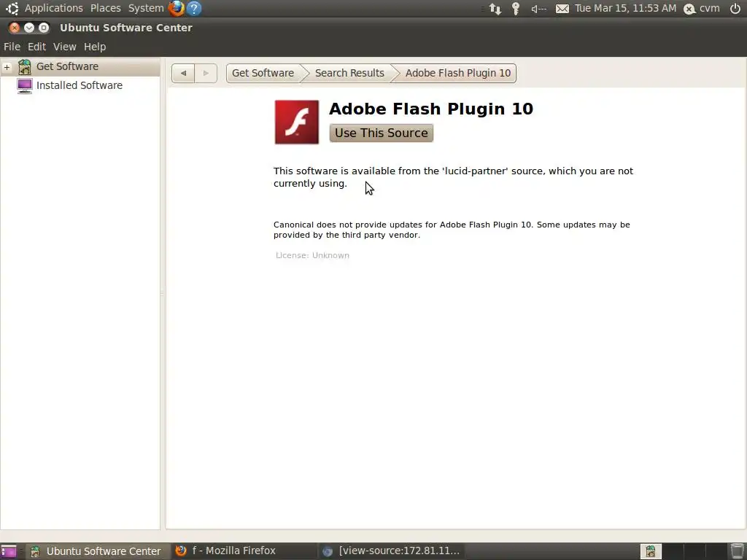Close the Ubuntu Software Center window
Viewport: 747px width, 560px height.
[15, 28]
